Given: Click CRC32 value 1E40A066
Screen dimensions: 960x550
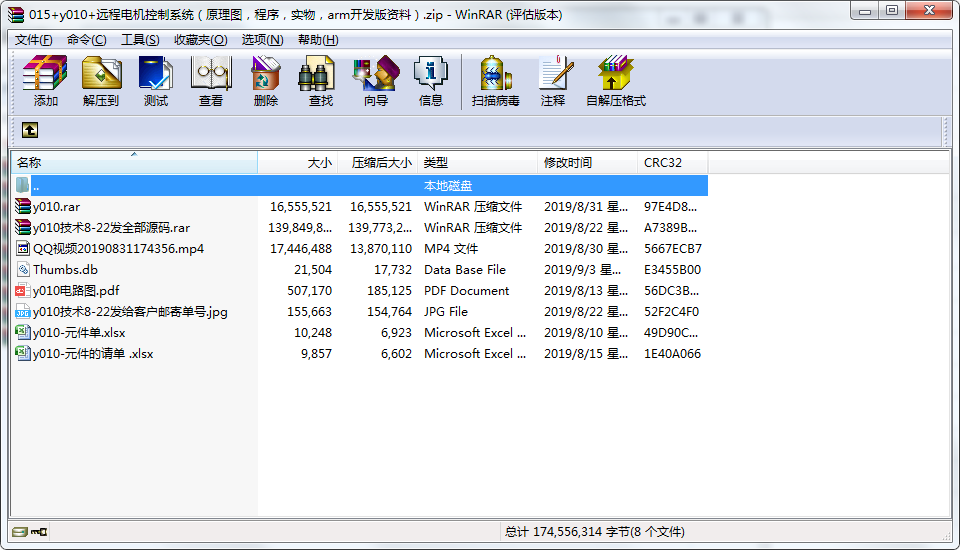Looking at the screenshot, I should click(672, 353).
